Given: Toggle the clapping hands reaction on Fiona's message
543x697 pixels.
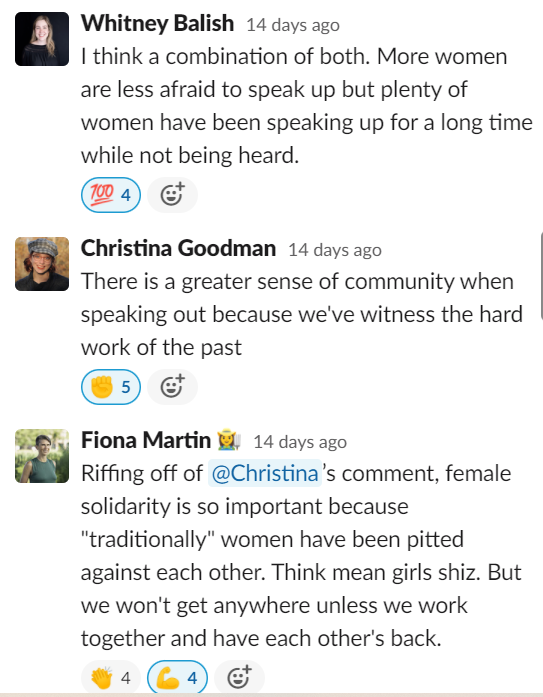Looking at the screenshot, I should [x=111, y=678].
